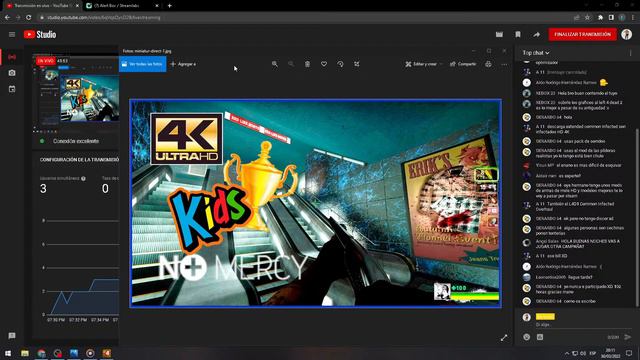
Task: Open the feedback icon at sidebar bottom
Action: click(12, 336)
